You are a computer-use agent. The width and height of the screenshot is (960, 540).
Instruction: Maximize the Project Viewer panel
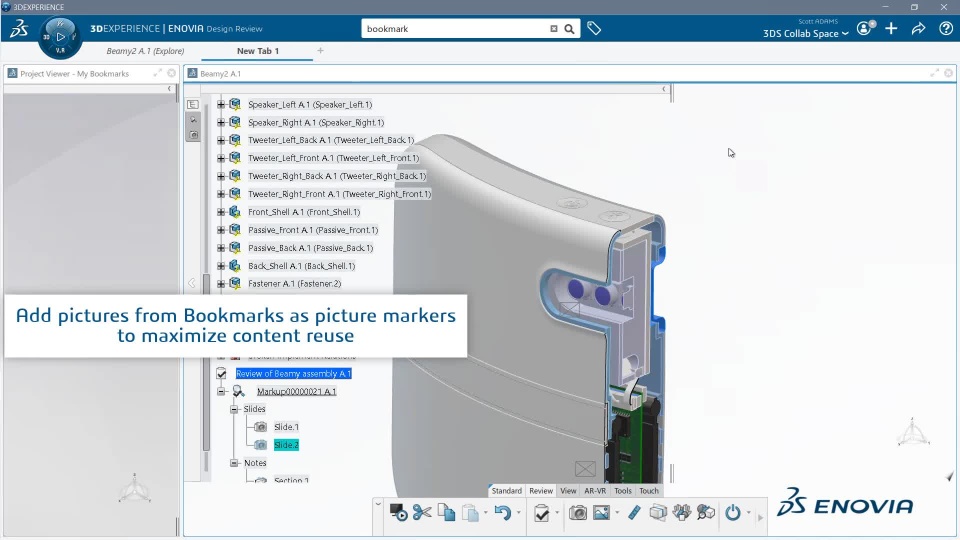157,73
